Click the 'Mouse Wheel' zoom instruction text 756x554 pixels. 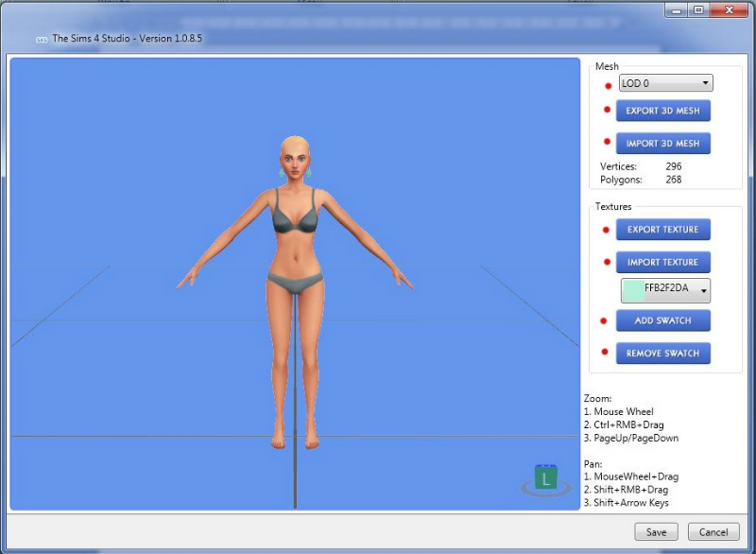click(x=624, y=412)
